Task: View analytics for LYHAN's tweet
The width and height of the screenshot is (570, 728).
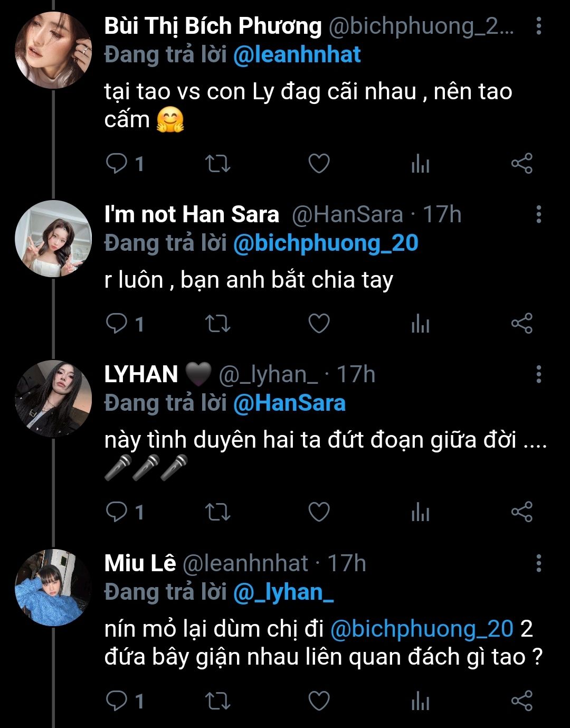Action: (x=420, y=512)
